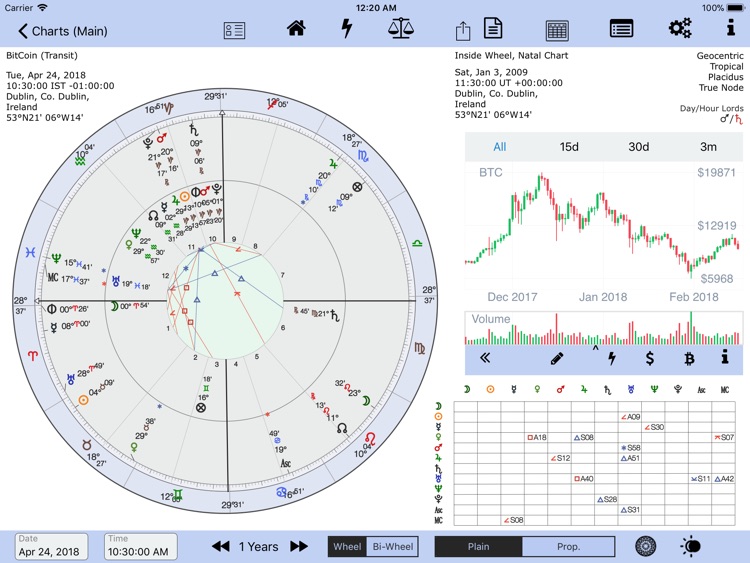Tap aspect cell S11 in grid
The height and width of the screenshot is (563, 750).
(x=700, y=479)
